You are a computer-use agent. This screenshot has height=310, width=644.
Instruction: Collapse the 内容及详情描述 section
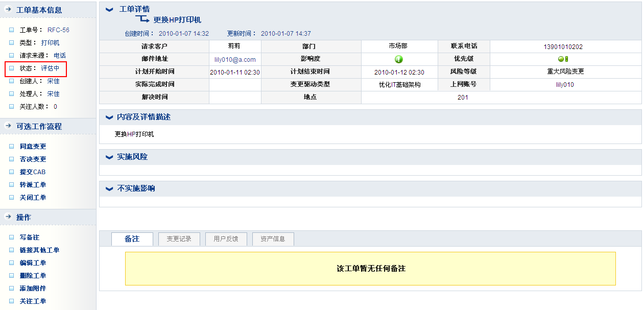(x=109, y=117)
